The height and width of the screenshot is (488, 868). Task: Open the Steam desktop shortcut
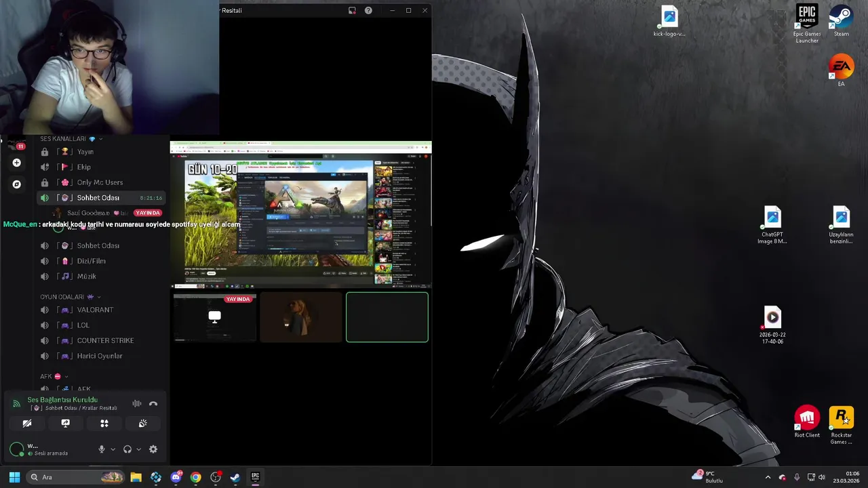(842, 21)
